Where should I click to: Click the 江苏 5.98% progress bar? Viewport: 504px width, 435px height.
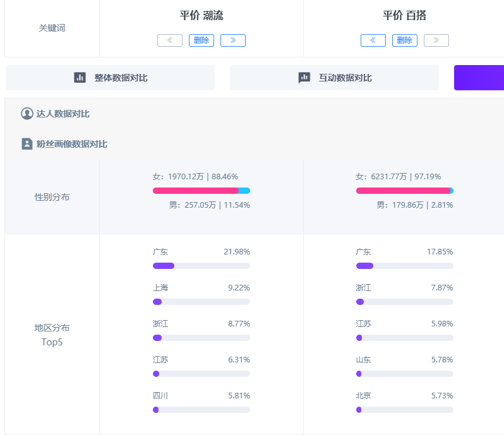(405, 338)
